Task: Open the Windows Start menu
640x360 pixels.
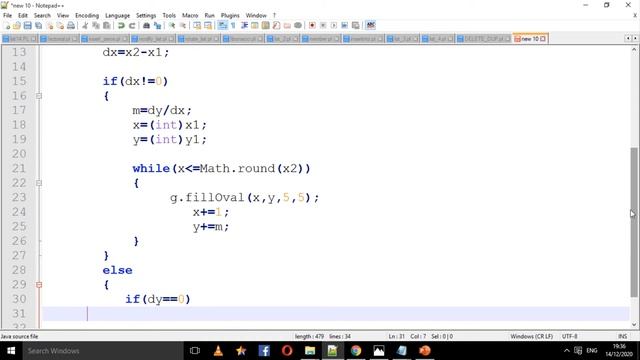Action: (11, 351)
